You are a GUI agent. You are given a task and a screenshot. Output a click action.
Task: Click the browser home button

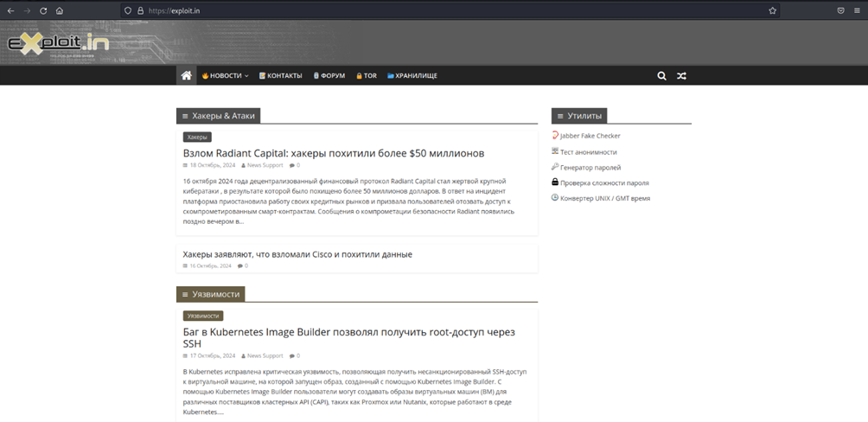click(60, 10)
